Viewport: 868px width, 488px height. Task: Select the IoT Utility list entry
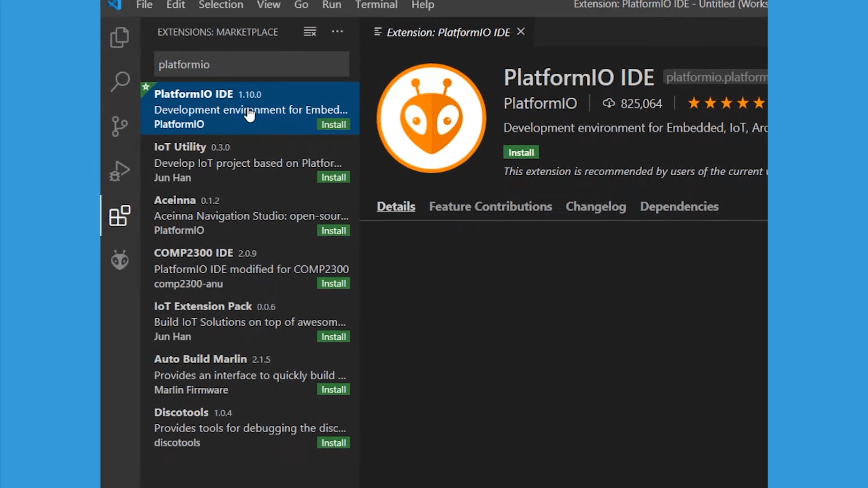pos(250,162)
